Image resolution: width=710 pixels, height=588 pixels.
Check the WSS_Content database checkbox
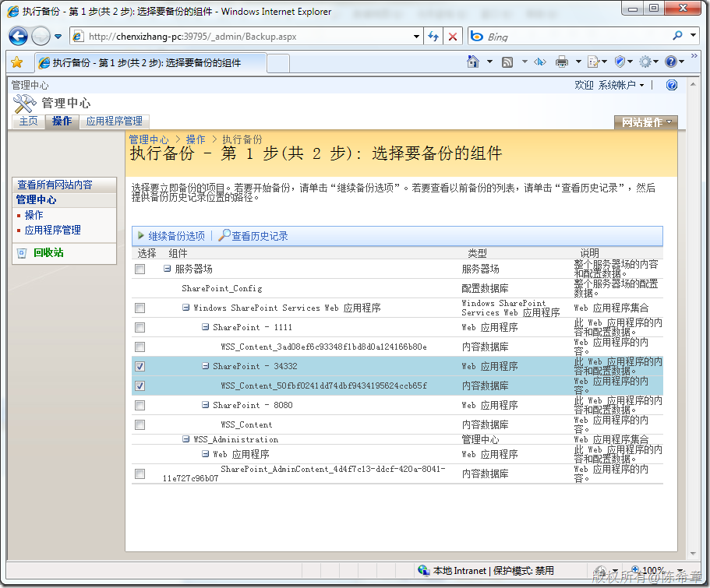tap(140, 424)
